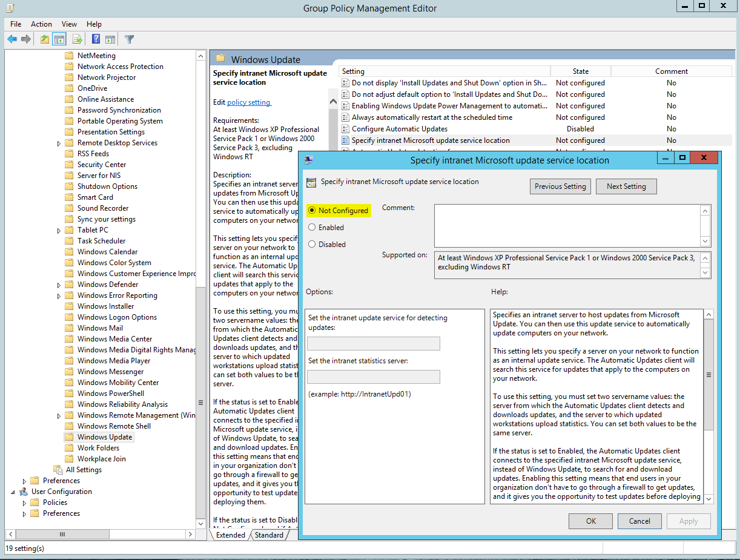
Task: Expand the Remote Desktop Services tree node
Action: 59,142
